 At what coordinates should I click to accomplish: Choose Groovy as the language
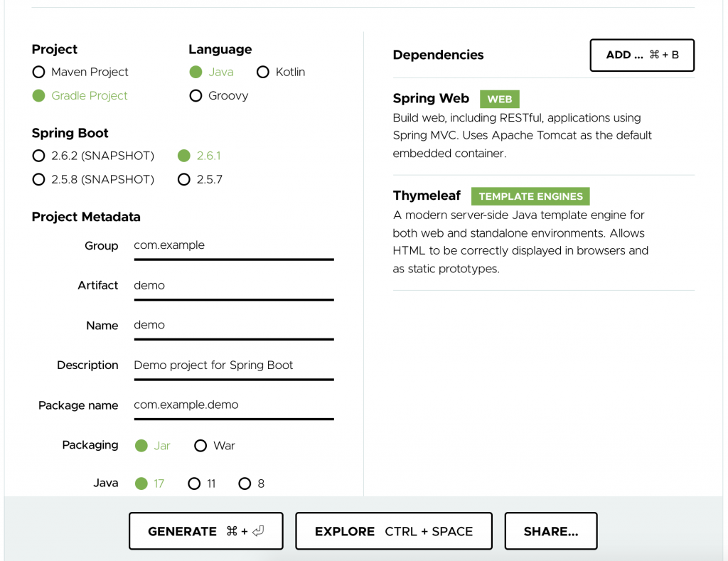[x=196, y=95]
